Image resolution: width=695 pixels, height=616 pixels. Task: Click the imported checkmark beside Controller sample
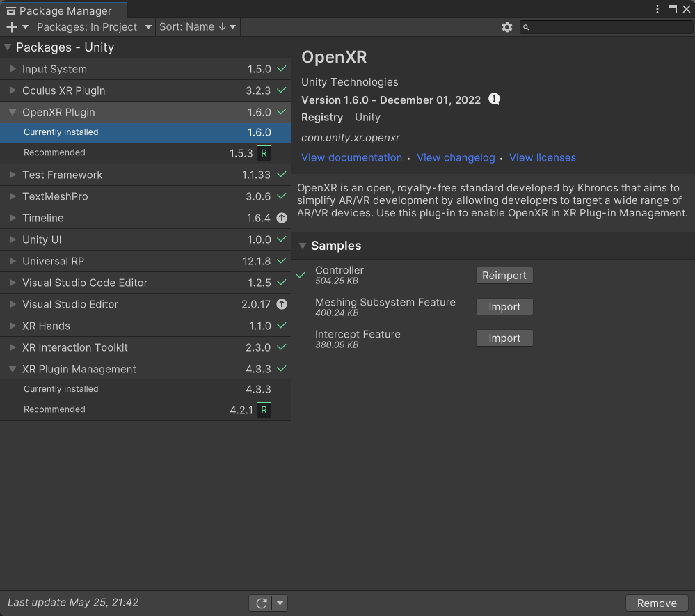[301, 275]
